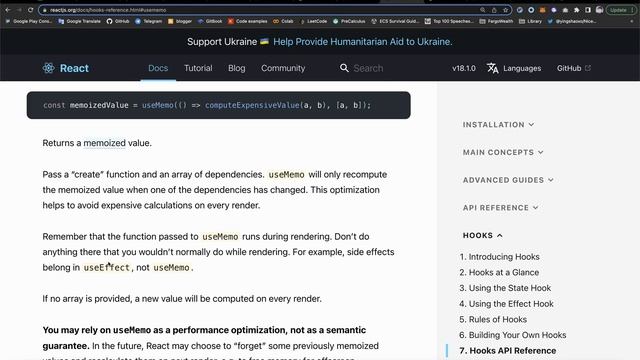This screenshot has height=360, width=640.
Task: Click the orange fox extension icon
Action: point(542,10)
